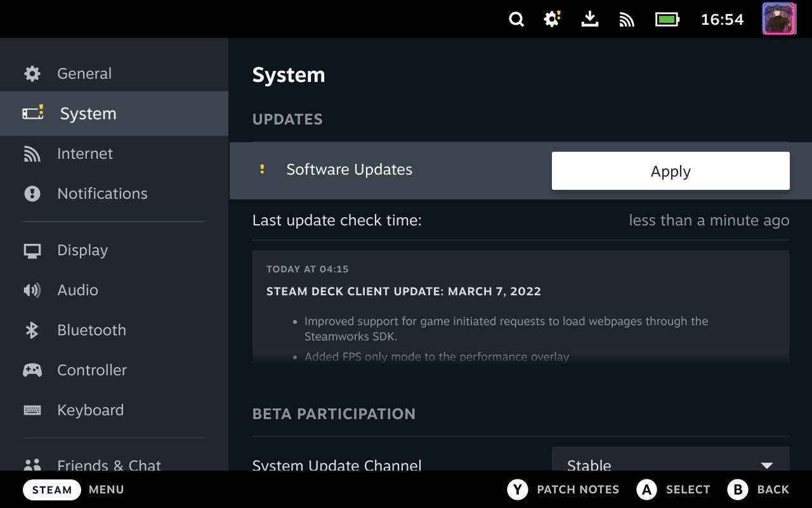This screenshot has height=508, width=812.
Task: Select System in settings sidebar
Action: [114, 114]
